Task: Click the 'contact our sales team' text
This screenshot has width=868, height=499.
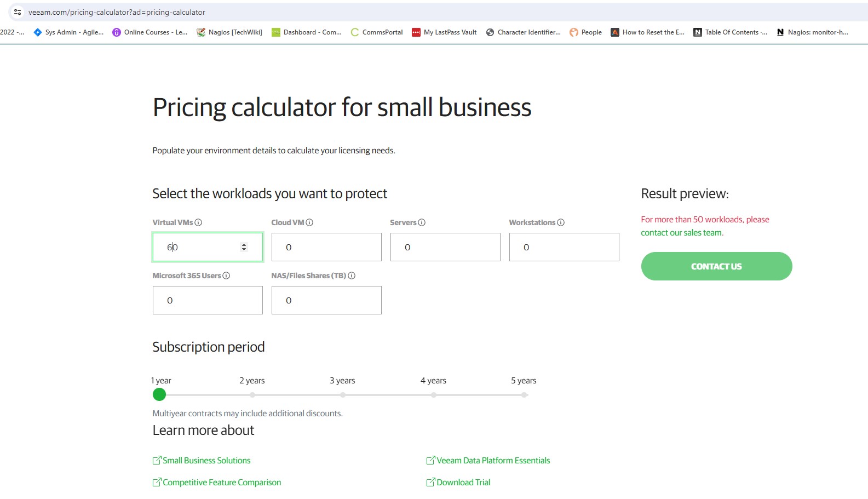Action: tap(681, 233)
